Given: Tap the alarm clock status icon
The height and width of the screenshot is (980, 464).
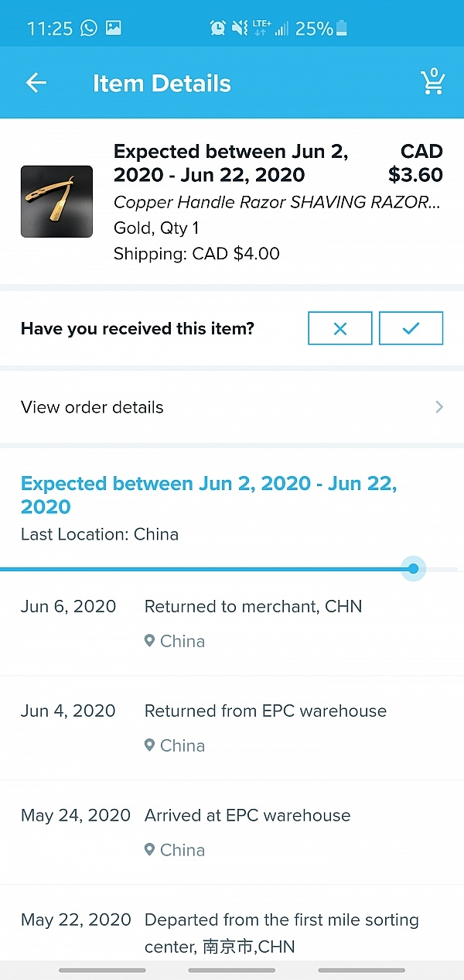Looking at the screenshot, I should [x=218, y=29].
